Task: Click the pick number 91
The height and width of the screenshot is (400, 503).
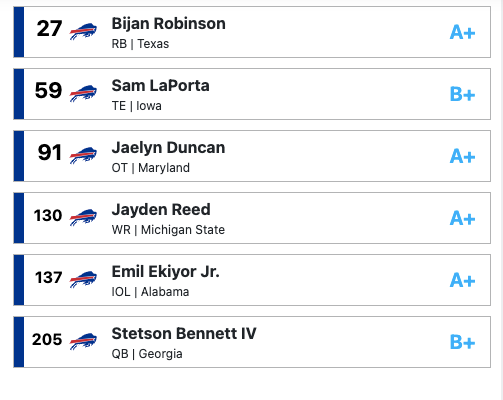Action: [50, 153]
